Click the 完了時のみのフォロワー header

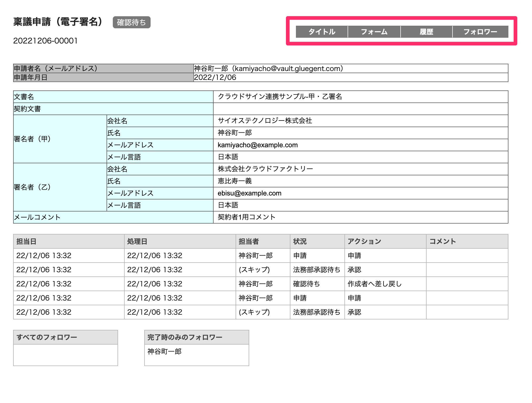coord(197,337)
